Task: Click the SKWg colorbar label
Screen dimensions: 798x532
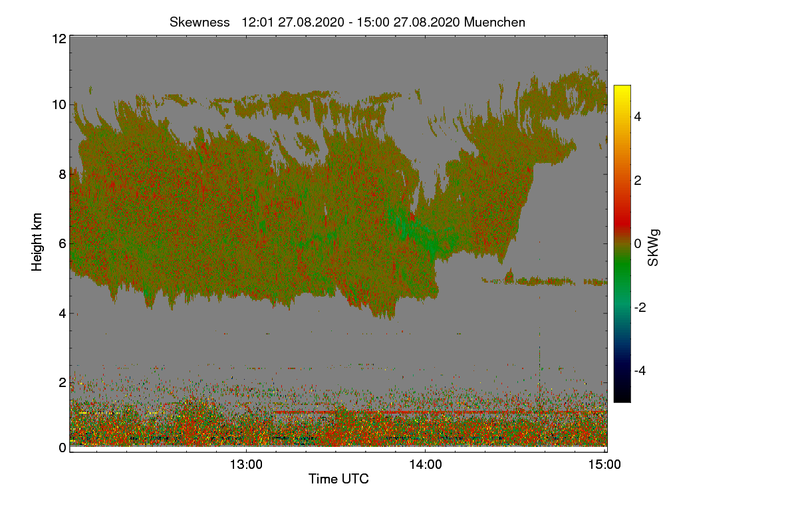Action: tap(653, 247)
